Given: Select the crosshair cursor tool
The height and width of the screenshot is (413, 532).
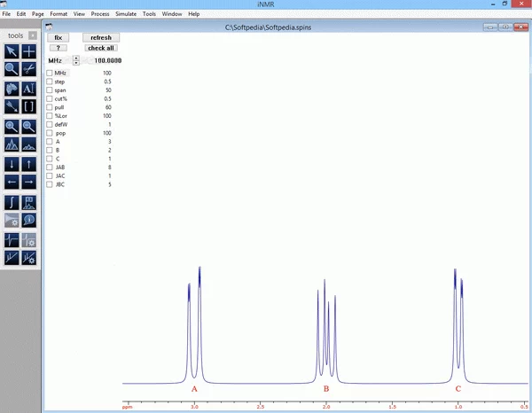Looking at the screenshot, I should point(29,51).
